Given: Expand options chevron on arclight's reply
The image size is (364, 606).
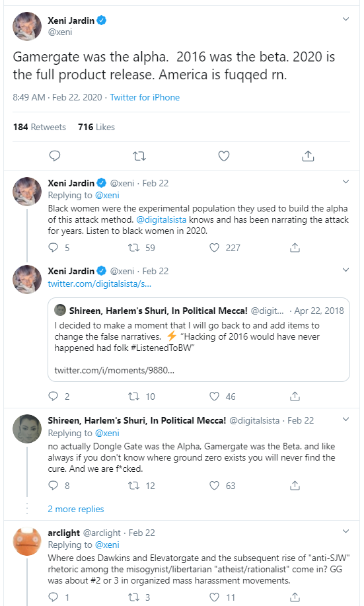Looking at the screenshot, I should click(x=346, y=531).
